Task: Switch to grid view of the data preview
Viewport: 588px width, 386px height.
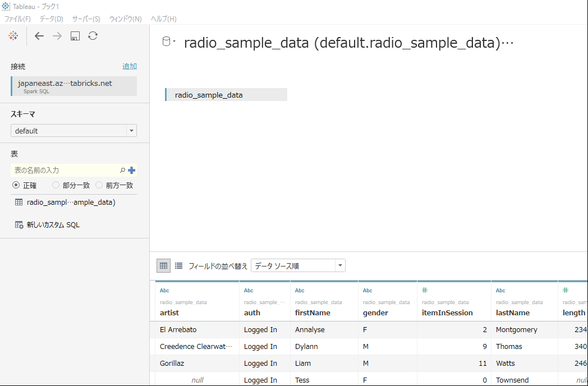Action: (163, 265)
